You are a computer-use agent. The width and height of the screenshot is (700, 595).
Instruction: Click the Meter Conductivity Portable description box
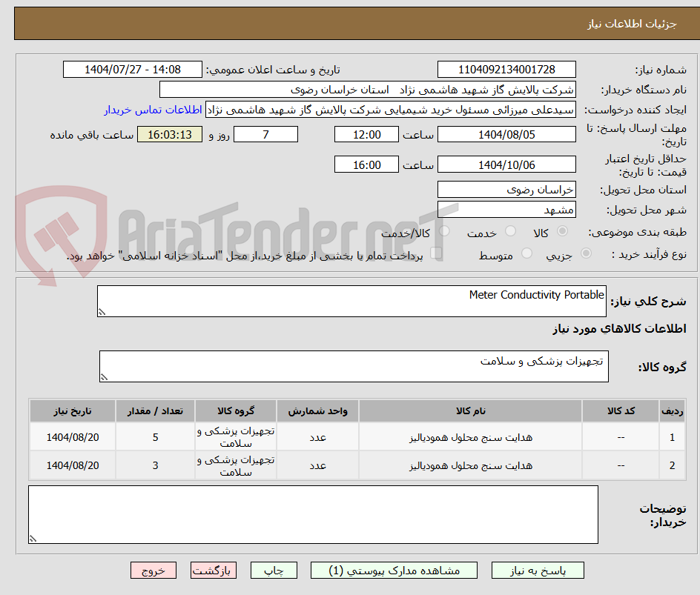(351, 302)
